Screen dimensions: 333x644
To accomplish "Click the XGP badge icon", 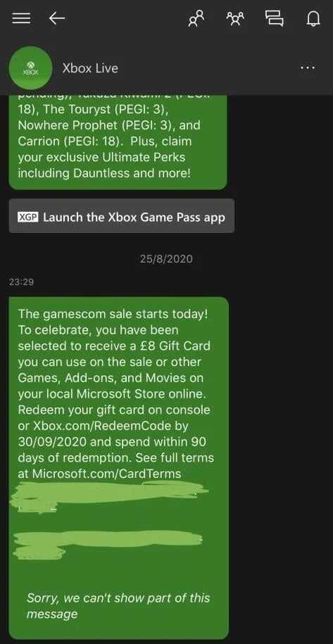I will (x=28, y=217).
